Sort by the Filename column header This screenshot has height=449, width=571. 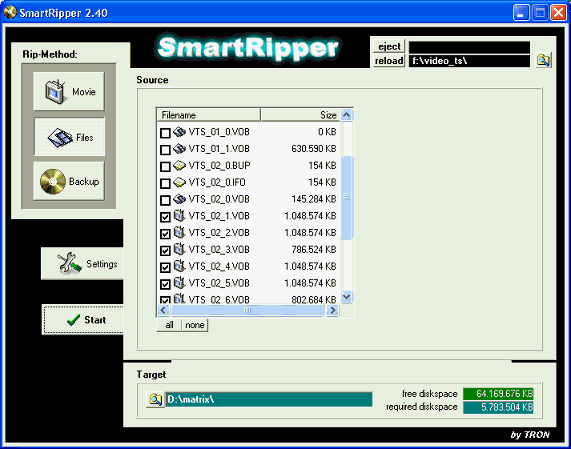click(209, 115)
